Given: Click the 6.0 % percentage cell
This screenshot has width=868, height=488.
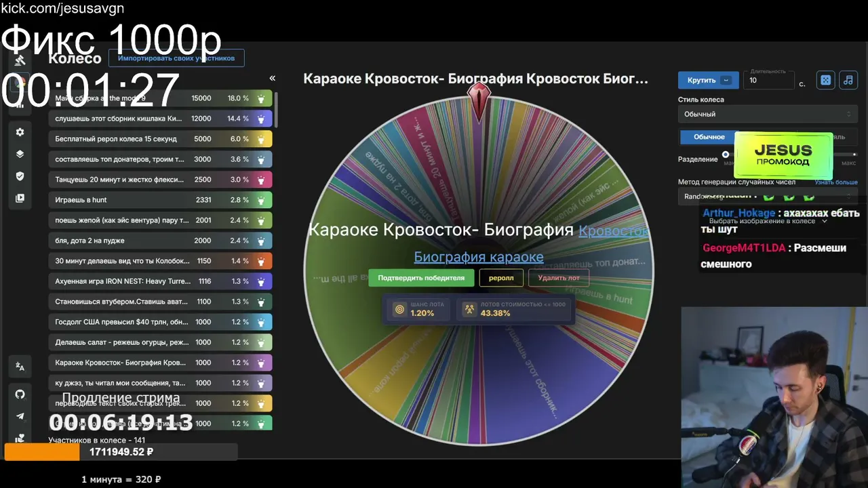Looking at the screenshot, I should [x=239, y=139].
